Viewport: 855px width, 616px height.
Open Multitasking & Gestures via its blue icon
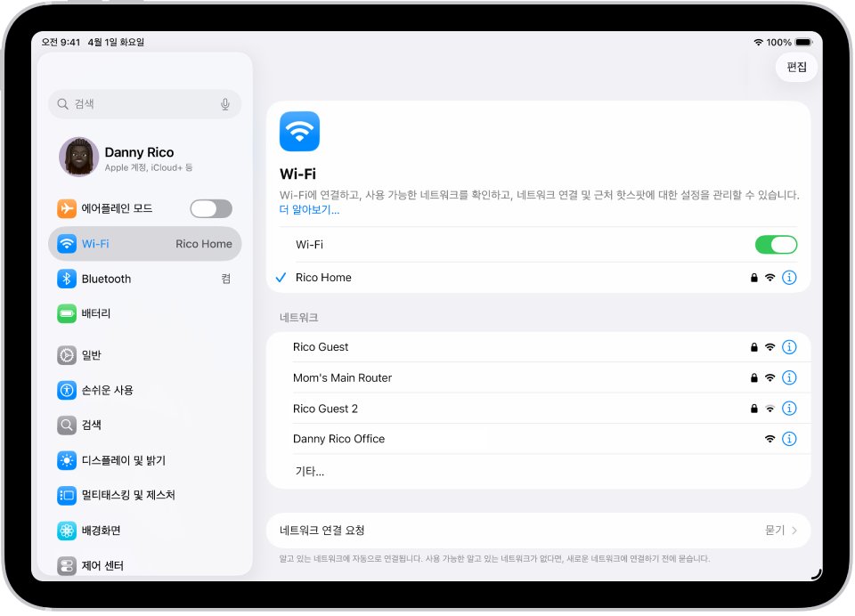(x=67, y=495)
